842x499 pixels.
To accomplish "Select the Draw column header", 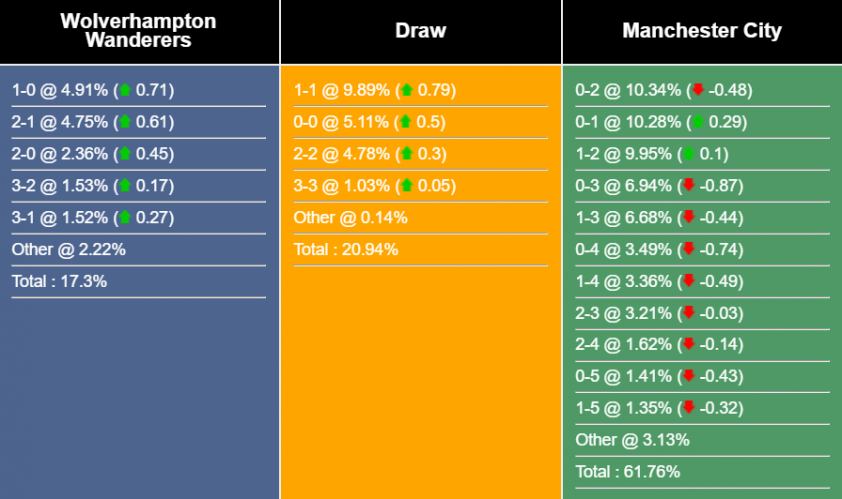I will point(421,31).
